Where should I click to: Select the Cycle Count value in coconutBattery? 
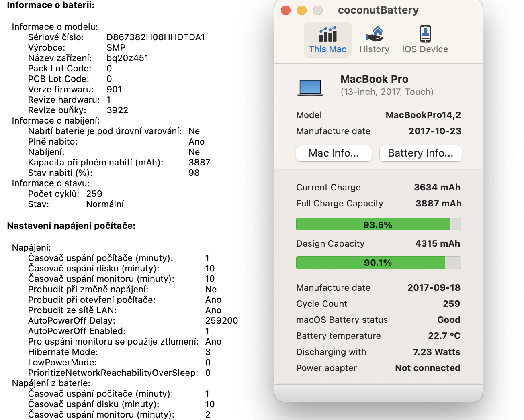(x=452, y=304)
